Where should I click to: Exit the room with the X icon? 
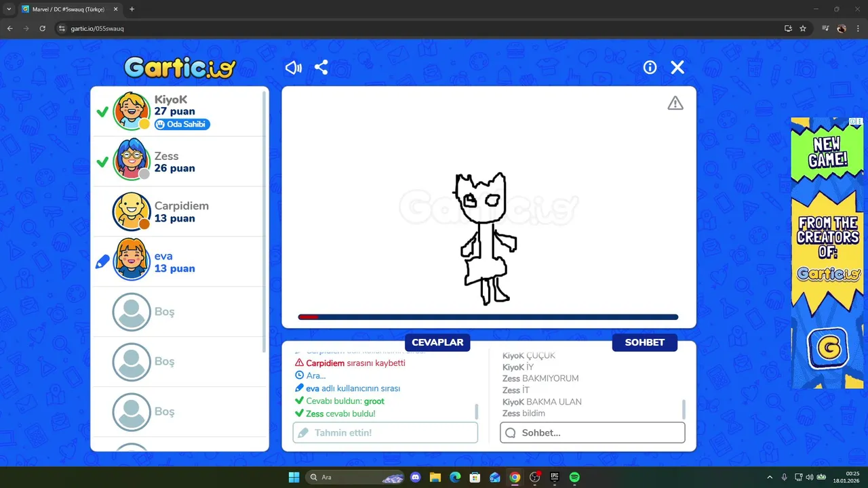677,67
